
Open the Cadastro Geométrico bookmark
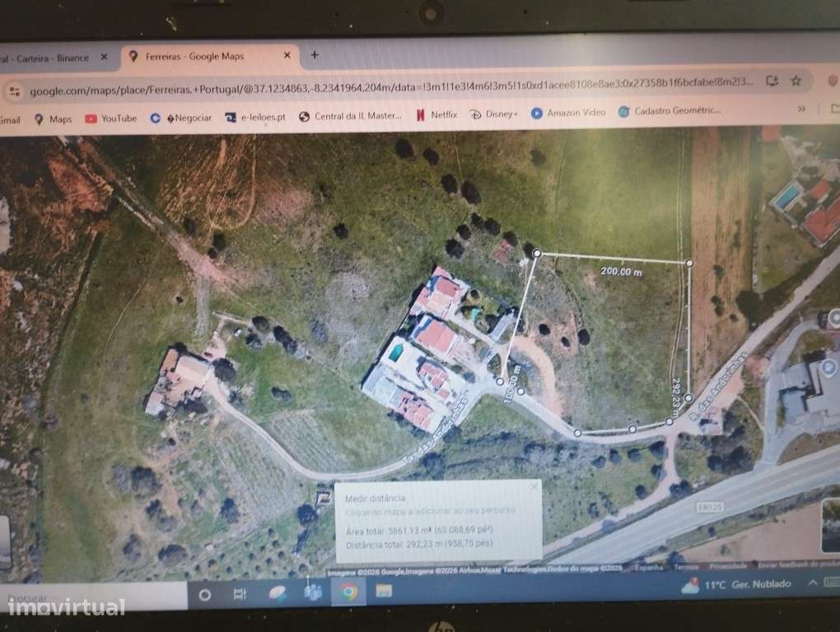pos(669,111)
